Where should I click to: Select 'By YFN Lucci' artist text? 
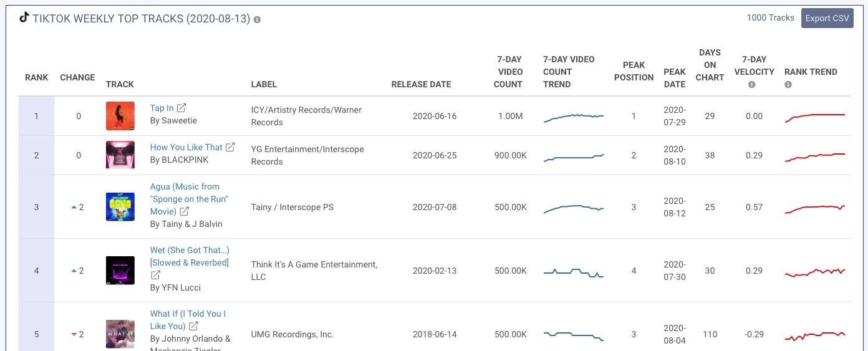(x=175, y=287)
